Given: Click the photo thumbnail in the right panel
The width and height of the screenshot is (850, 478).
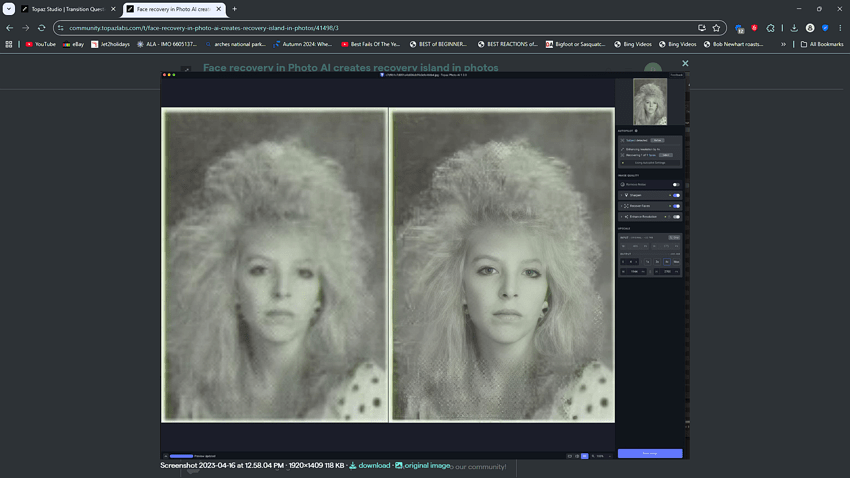Looking at the screenshot, I should [x=650, y=102].
